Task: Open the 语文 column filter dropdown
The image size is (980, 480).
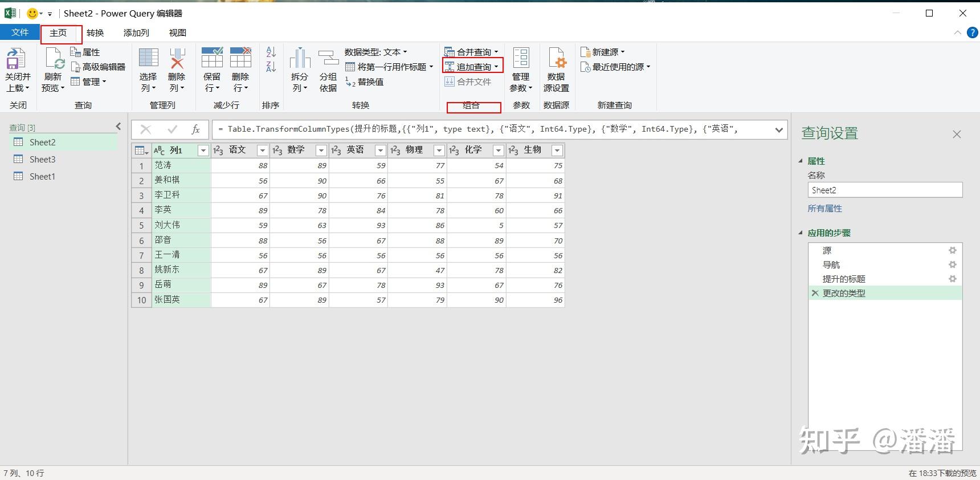Action: point(263,150)
